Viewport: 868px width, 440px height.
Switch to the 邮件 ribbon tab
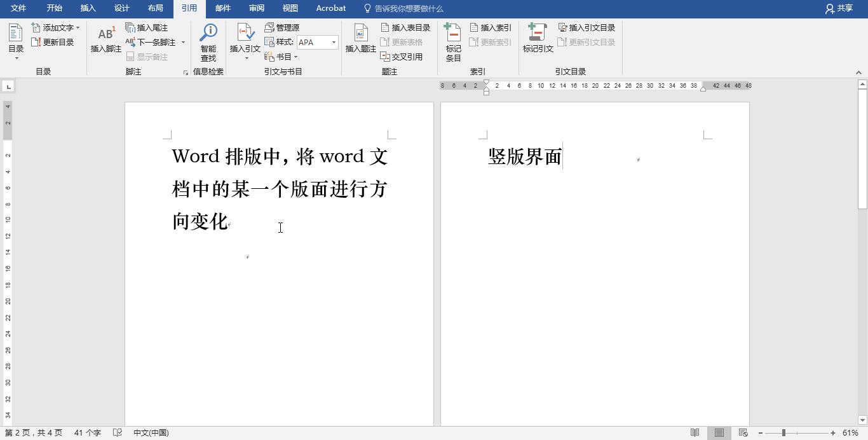click(x=222, y=8)
